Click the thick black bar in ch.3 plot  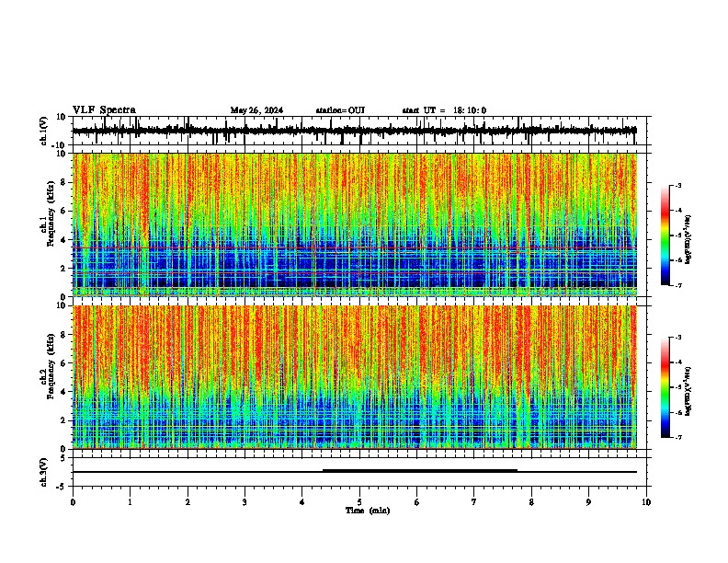coord(420,471)
